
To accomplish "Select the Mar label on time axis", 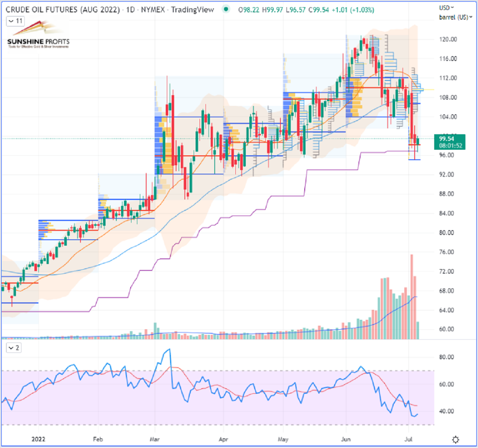I will (155, 439).
